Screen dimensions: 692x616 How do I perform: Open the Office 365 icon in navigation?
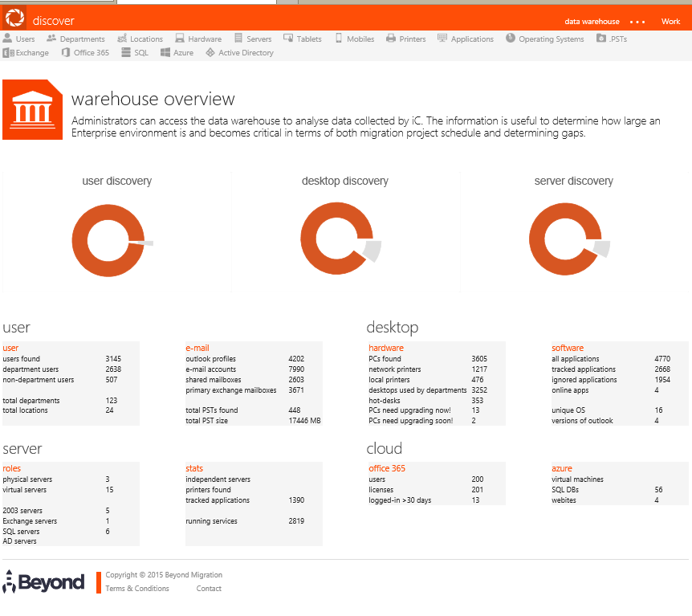66,52
